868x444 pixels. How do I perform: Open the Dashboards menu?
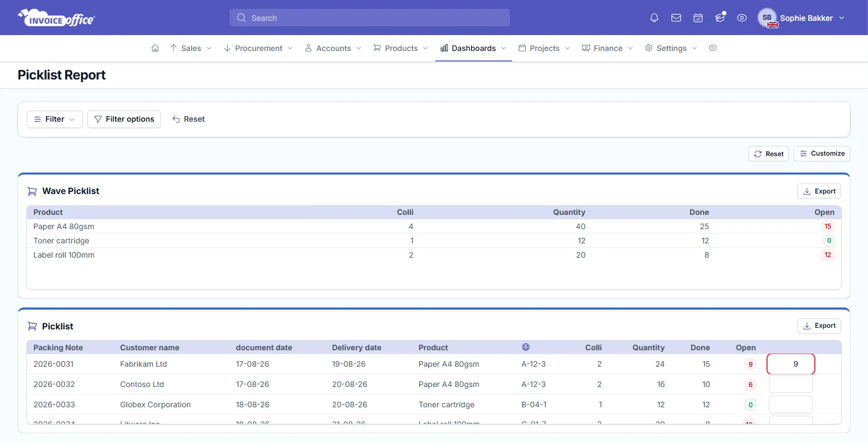point(473,48)
